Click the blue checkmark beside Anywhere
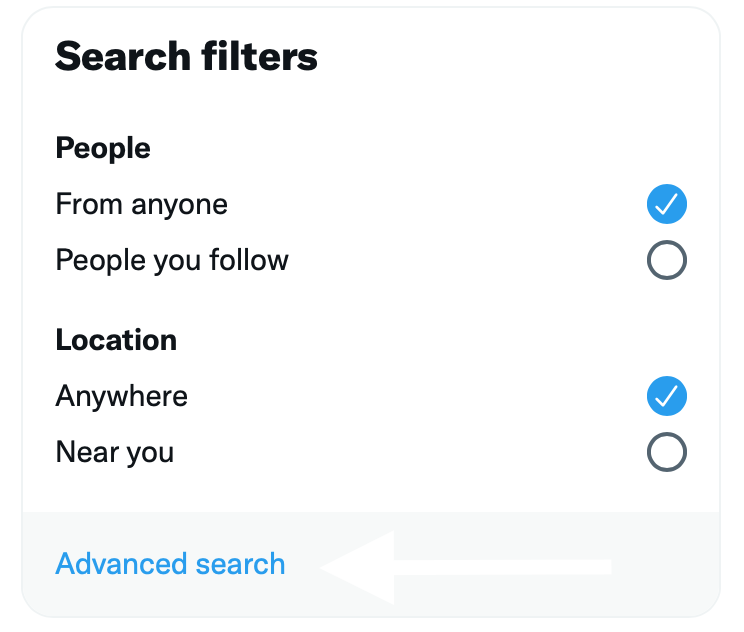Image resolution: width=744 pixels, height=632 pixels. coord(667,396)
